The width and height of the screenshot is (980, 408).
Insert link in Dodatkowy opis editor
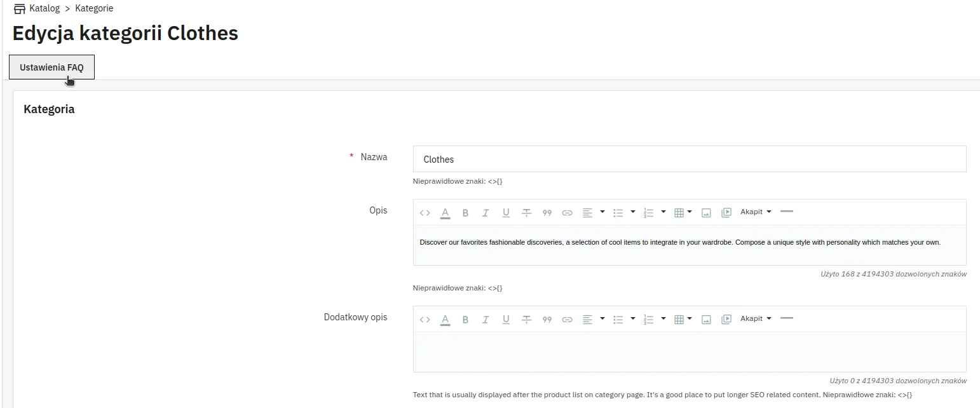pos(568,320)
